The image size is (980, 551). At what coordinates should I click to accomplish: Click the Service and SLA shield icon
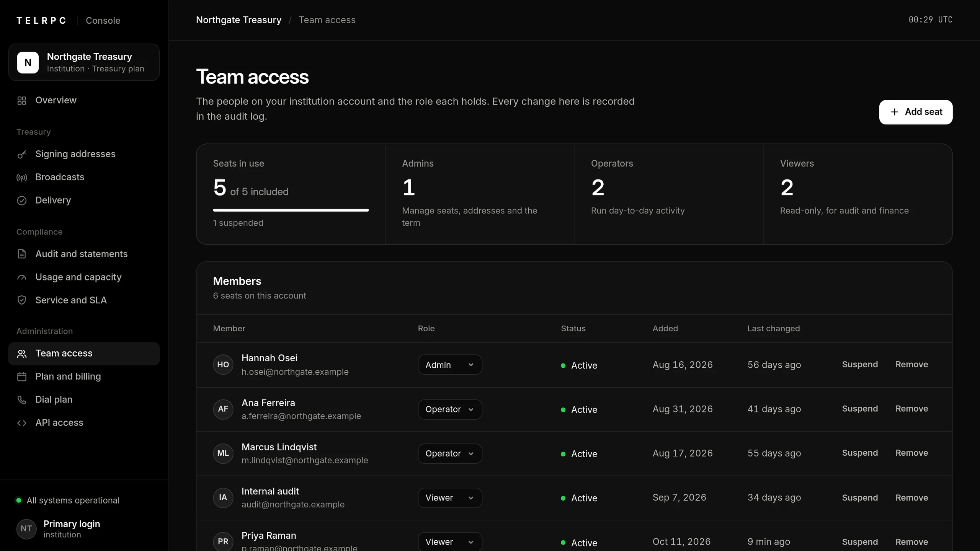22,300
